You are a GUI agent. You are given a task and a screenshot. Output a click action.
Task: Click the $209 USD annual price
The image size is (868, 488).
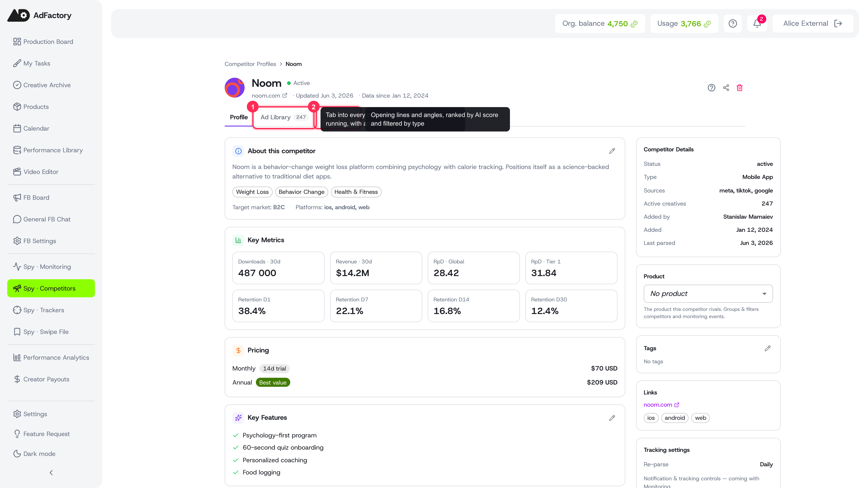(602, 382)
